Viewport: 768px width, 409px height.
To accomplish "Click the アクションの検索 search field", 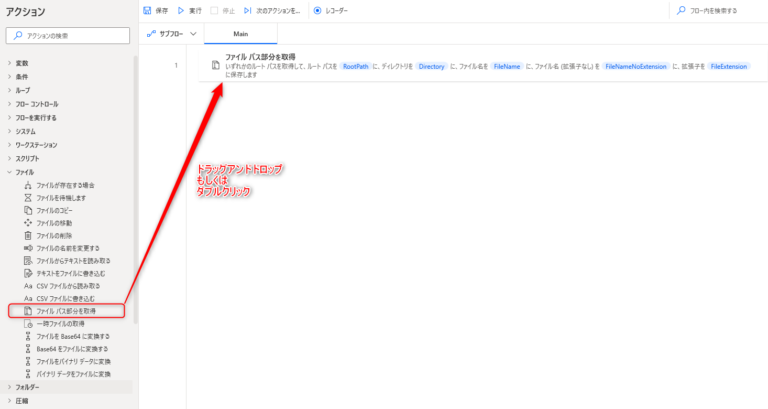I will [68, 36].
